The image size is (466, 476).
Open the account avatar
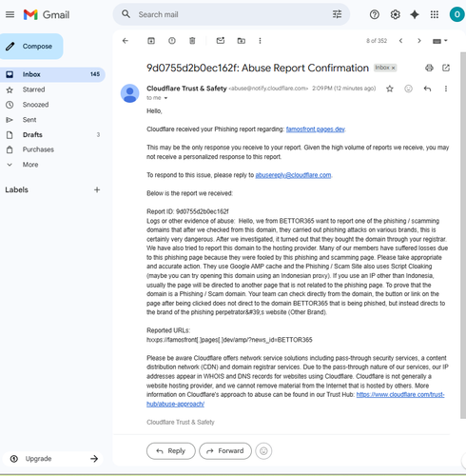click(x=456, y=14)
